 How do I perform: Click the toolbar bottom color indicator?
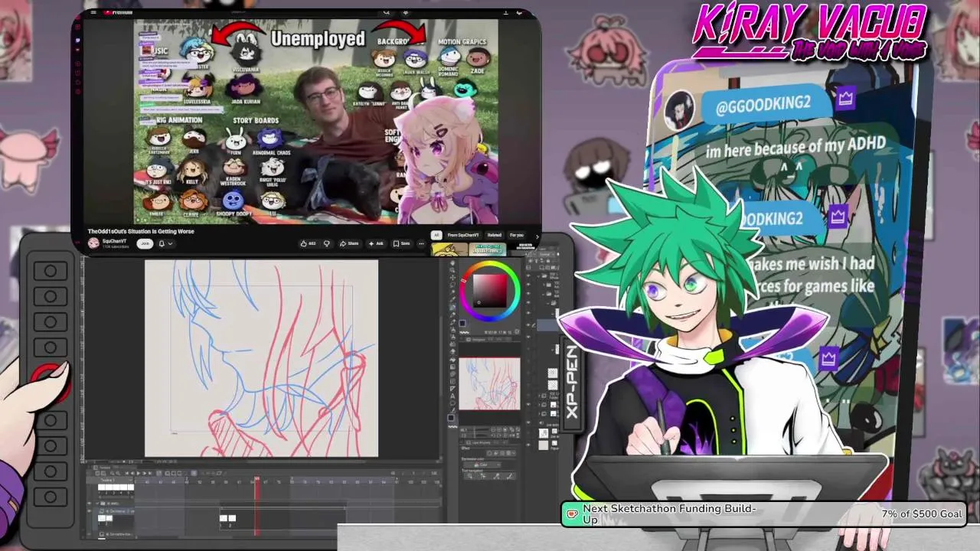(451, 418)
